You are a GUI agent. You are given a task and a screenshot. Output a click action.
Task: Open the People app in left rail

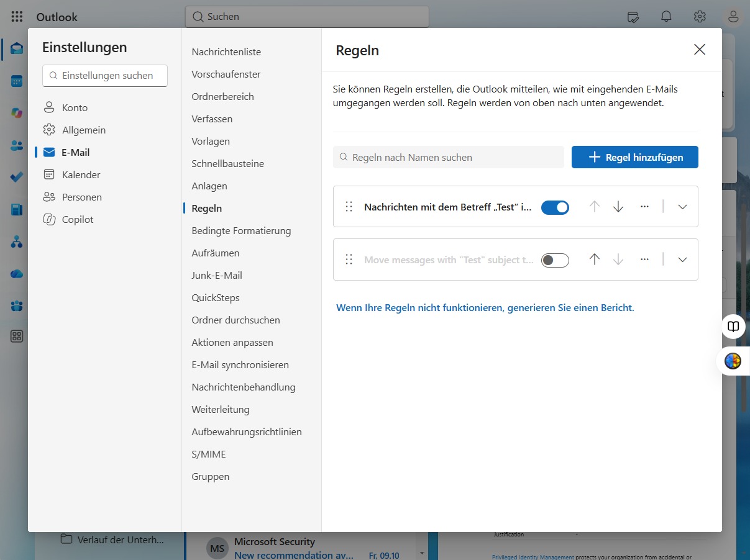pyautogui.click(x=17, y=145)
